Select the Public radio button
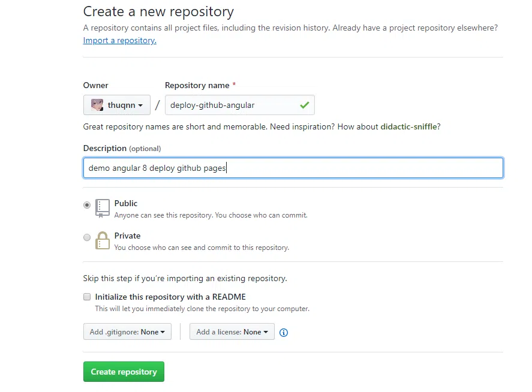This screenshot has height=392, width=532. [87, 205]
